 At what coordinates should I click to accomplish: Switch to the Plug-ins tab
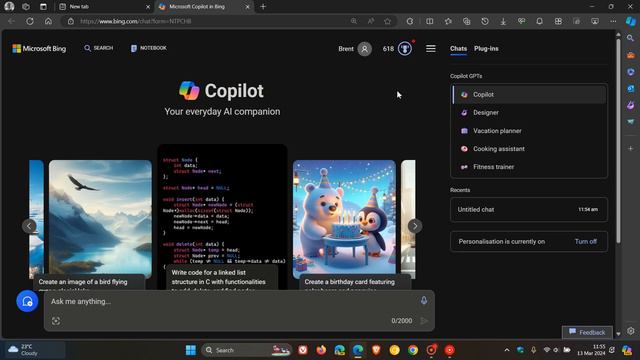(486, 49)
